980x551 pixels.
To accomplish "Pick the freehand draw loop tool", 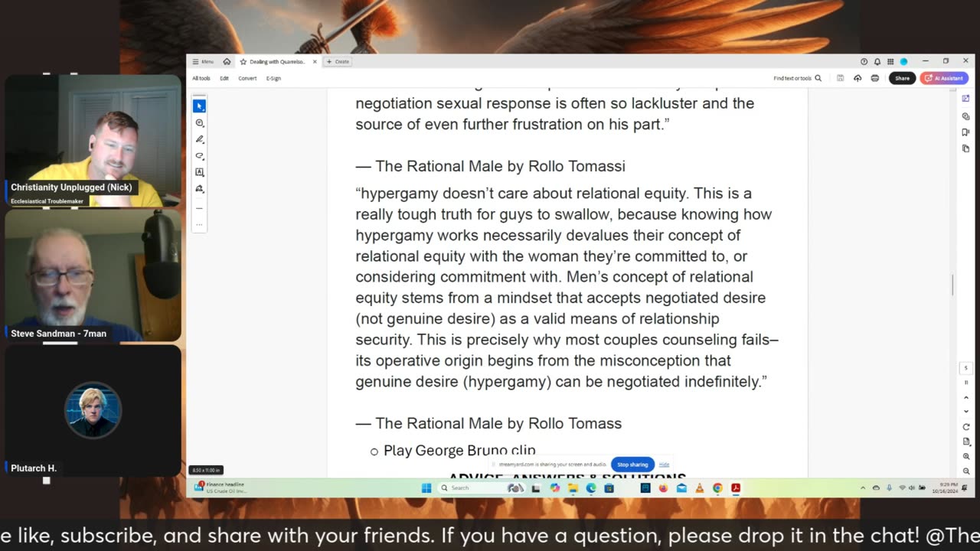I will pos(200,156).
